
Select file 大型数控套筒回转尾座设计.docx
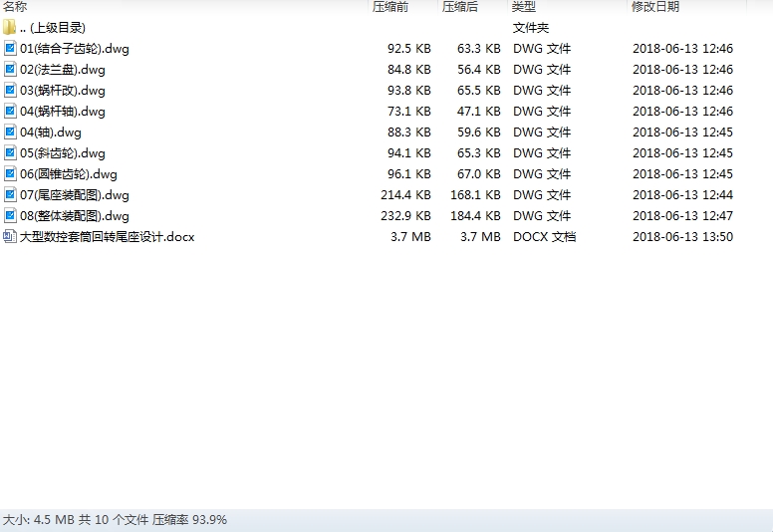[107, 237]
